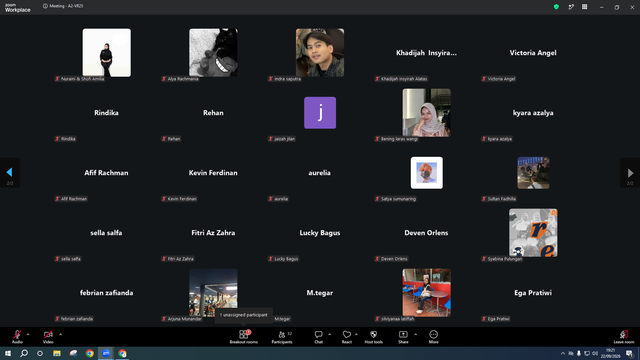The width and height of the screenshot is (640, 360).
Task: Select jaizah jilan's purple avatar tile
Action: [x=320, y=113]
